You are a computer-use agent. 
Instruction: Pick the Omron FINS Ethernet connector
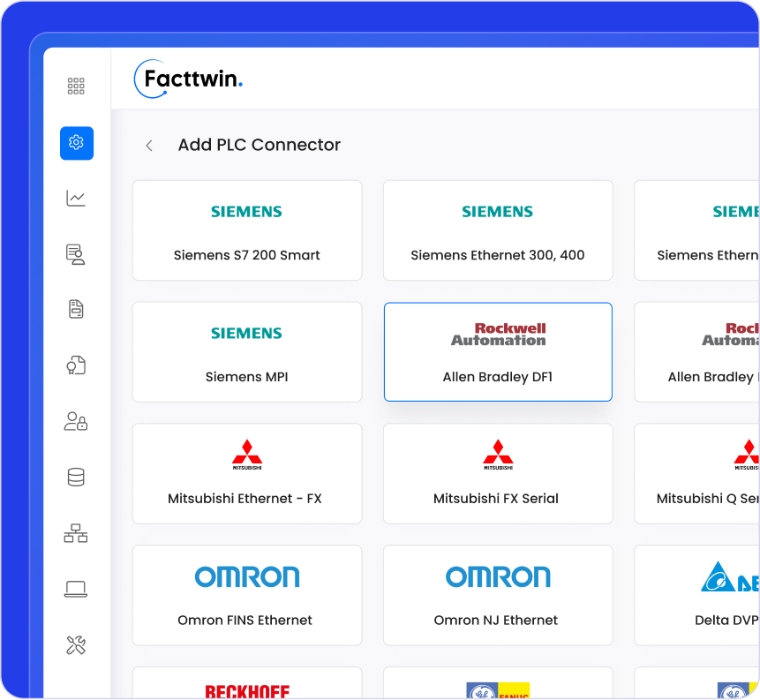point(246,595)
